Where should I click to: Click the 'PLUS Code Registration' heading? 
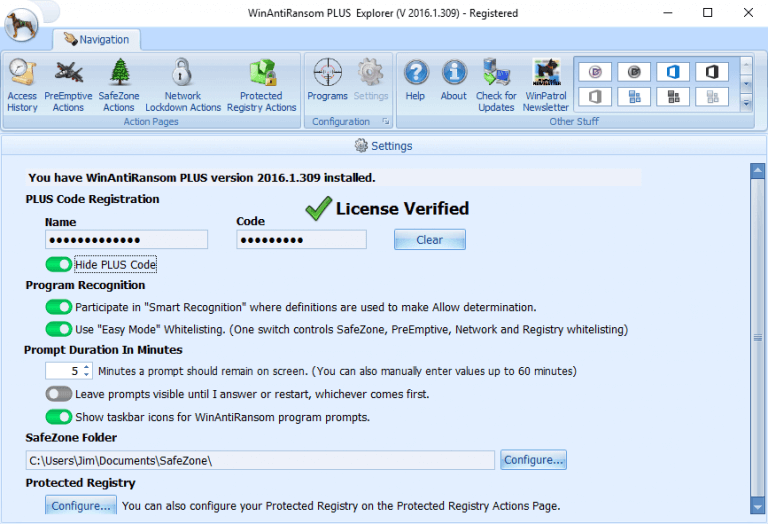click(93, 199)
